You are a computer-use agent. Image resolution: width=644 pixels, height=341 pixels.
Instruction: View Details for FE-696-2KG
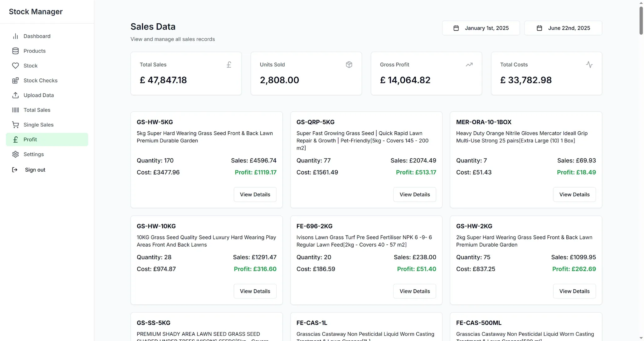(414, 291)
